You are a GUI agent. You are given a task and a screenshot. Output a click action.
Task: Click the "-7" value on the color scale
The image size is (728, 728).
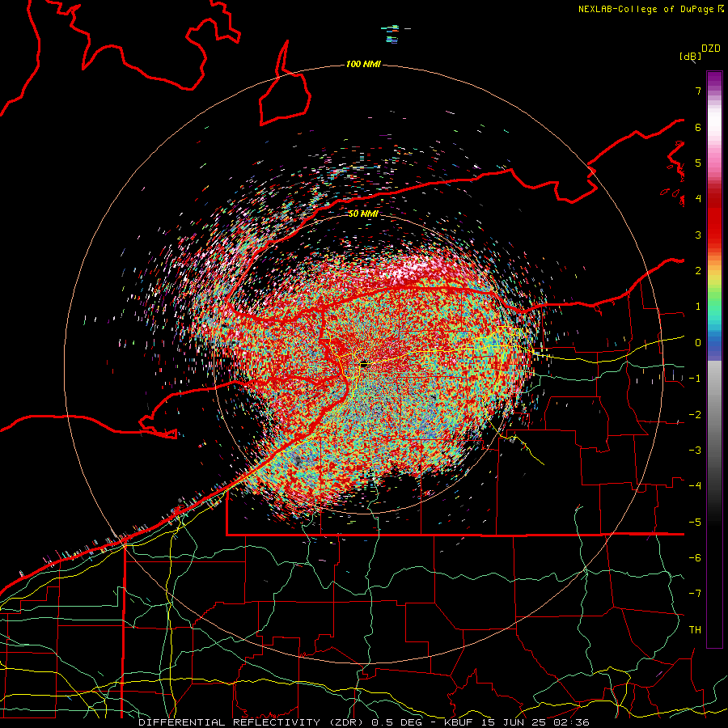click(x=695, y=594)
